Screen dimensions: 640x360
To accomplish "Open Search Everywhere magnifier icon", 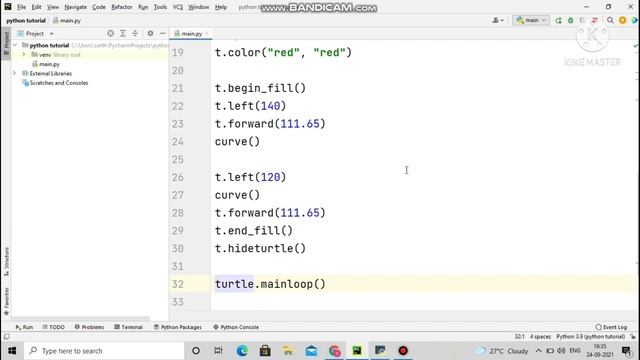I will (x=610, y=20).
